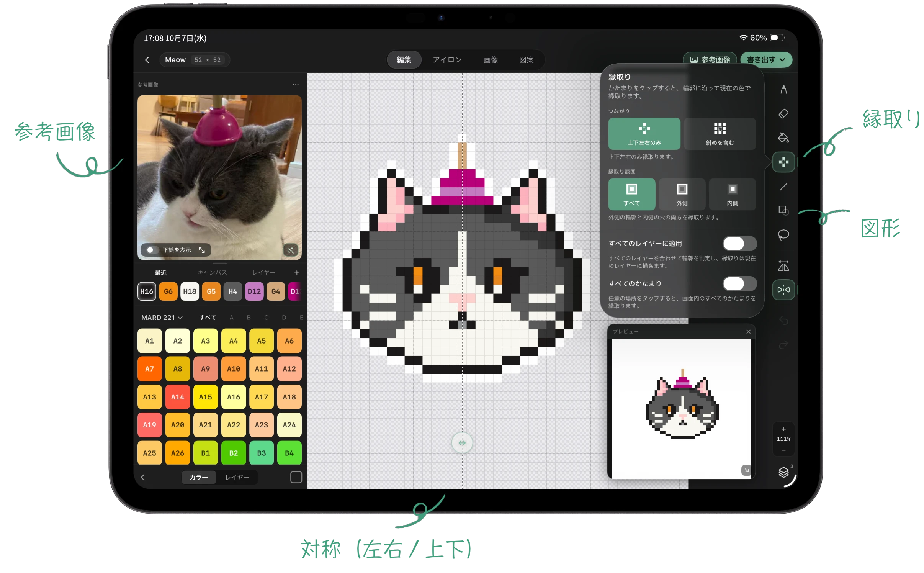Click the symmetry axis drag handle

[462, 443]
